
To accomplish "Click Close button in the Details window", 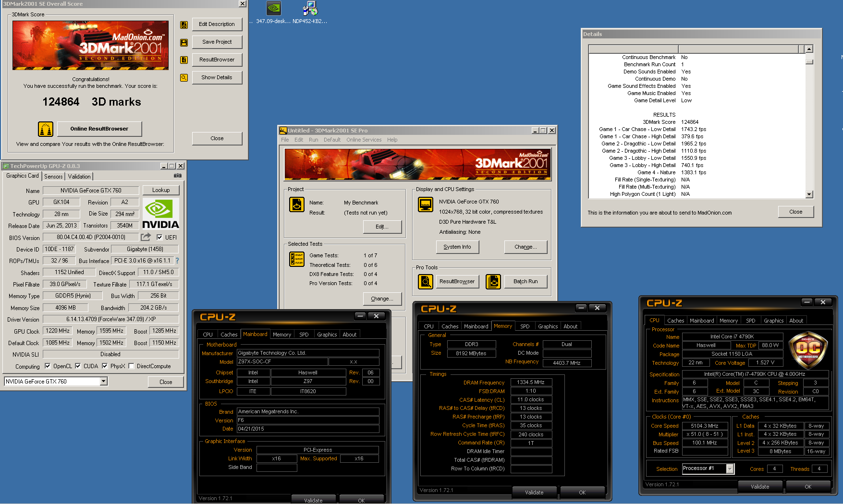I will tap(796, 212).
